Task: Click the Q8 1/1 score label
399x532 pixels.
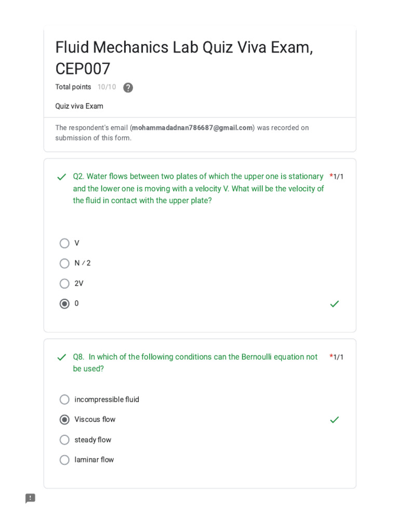Action: (336, 357)
